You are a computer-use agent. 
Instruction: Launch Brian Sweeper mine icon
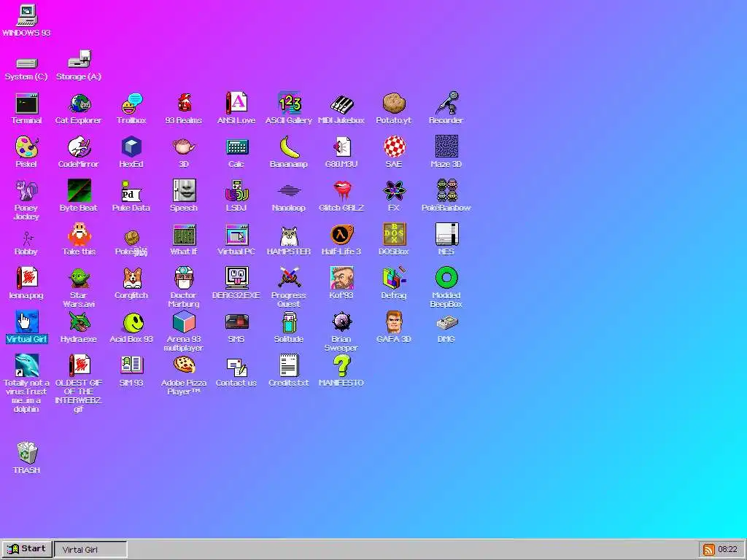pos(341,323)
